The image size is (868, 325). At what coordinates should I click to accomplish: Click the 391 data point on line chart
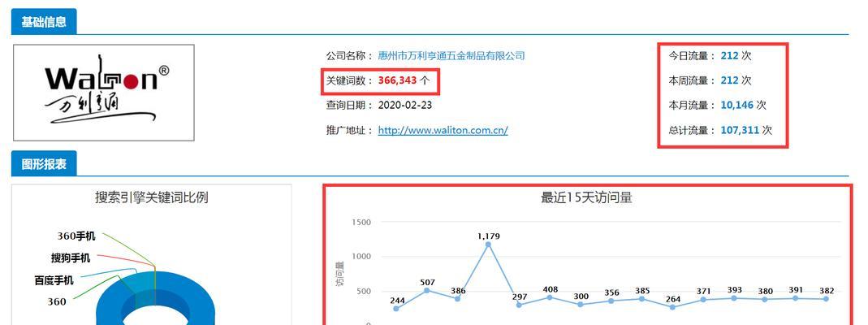point(796,298)
